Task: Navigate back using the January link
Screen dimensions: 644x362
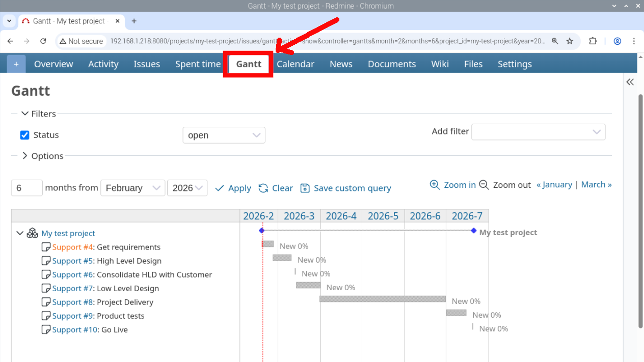Action: (554, 184)
